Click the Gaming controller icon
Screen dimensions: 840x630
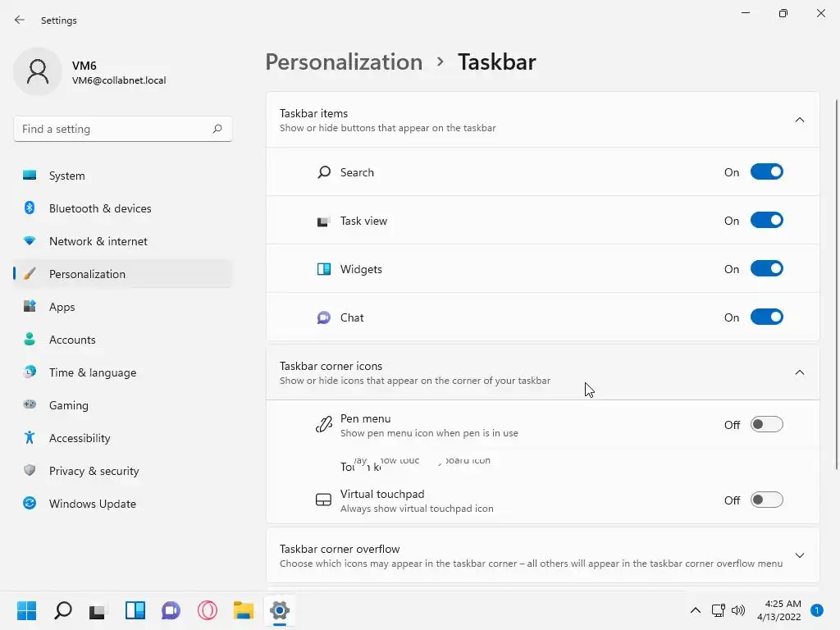(30, 404)
